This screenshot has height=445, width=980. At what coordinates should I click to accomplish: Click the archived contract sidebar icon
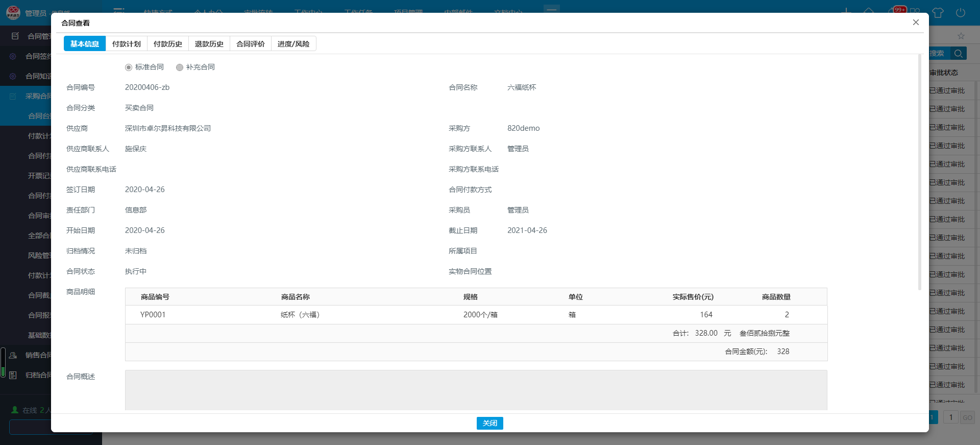pyautogui.click(x=13, y=375)
